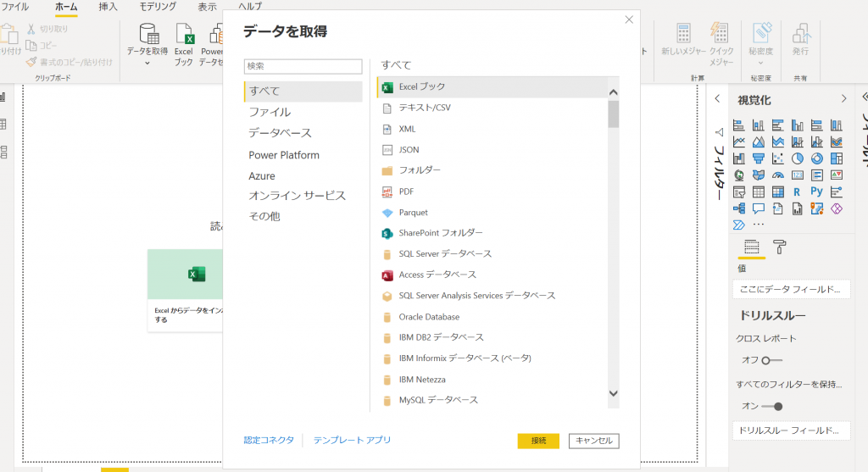The width and height of the screenshot is (868, 472).
Task: Close the データを取得 dialog
Action: coord(629,20)
